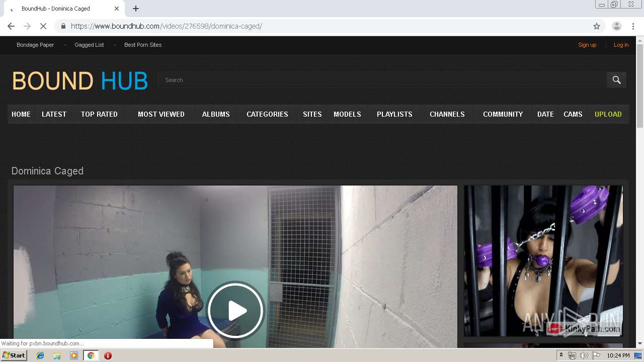This screenshot has width=644, height=362.
Task: Start the video with the play button
Action: (235, 311)
